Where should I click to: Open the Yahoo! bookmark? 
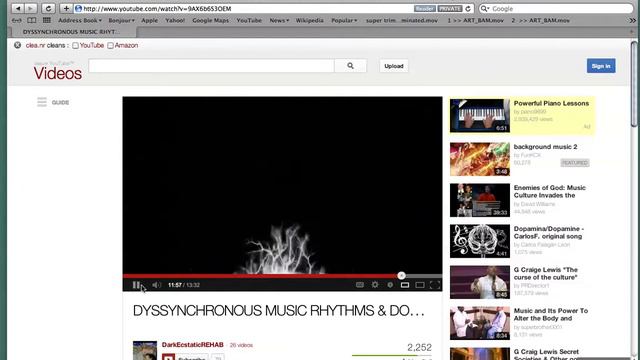tap(175, 20)
